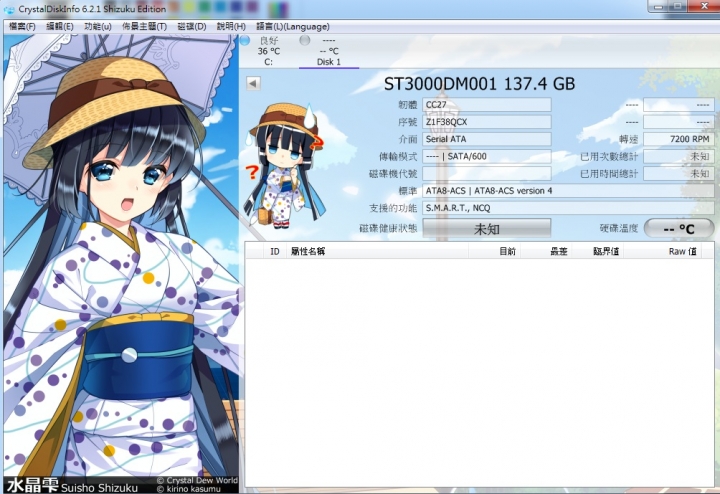This screenshot has height=494, width=720.
Task: Click the 7200 RPM rotation field
Action: click(x=679, y=139)
